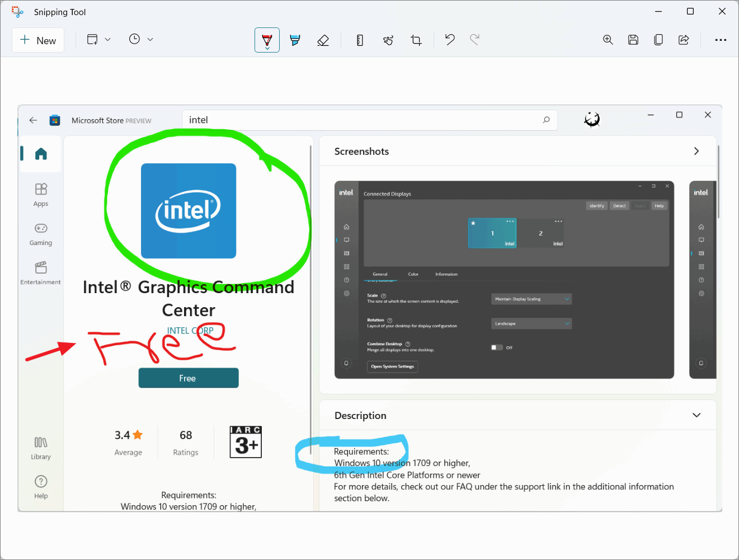Click the Description heading
Image resolution: width=739 pixels, height=560 pixels.
coord(360,416)
